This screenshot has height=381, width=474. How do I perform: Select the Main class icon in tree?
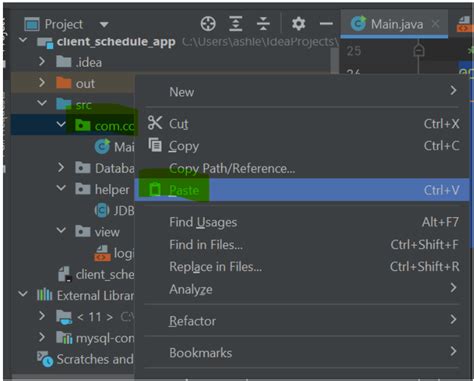click(102, 146)
